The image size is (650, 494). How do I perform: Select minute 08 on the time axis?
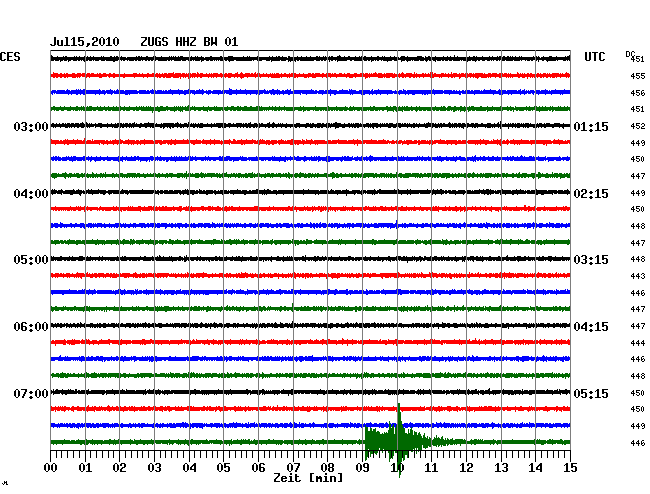click(x=327, y=468)
